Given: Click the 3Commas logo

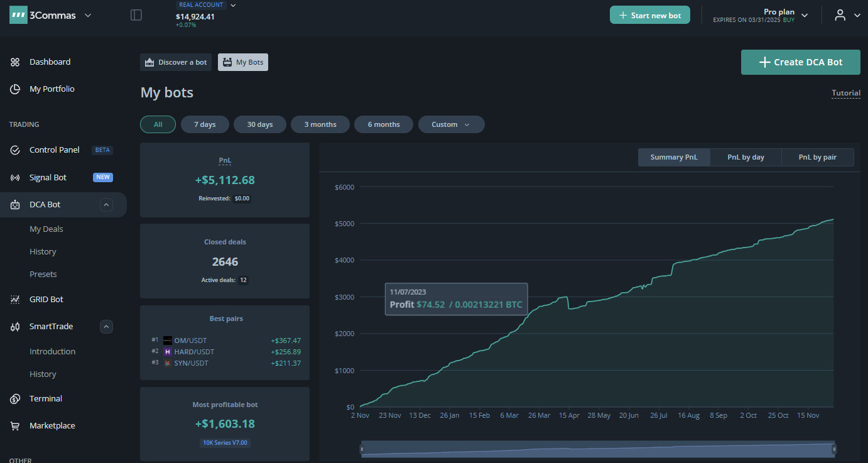Looking at the screenshot, I should [x=43, y=15].
